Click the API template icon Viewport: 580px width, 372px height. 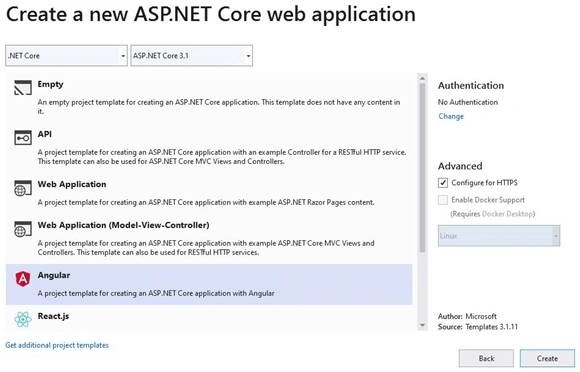pyautogui.click(x=23, y=138)
